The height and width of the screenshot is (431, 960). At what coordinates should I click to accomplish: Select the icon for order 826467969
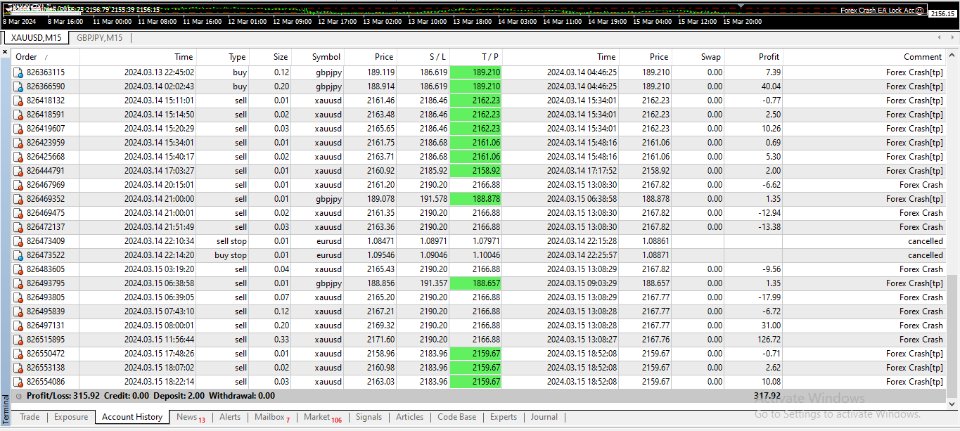(18, 185)
